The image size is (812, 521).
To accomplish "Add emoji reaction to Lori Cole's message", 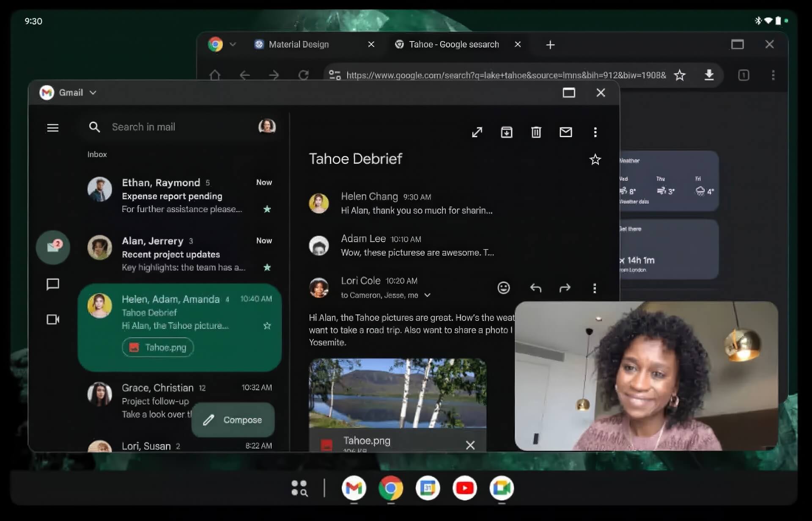I will 503,288.
